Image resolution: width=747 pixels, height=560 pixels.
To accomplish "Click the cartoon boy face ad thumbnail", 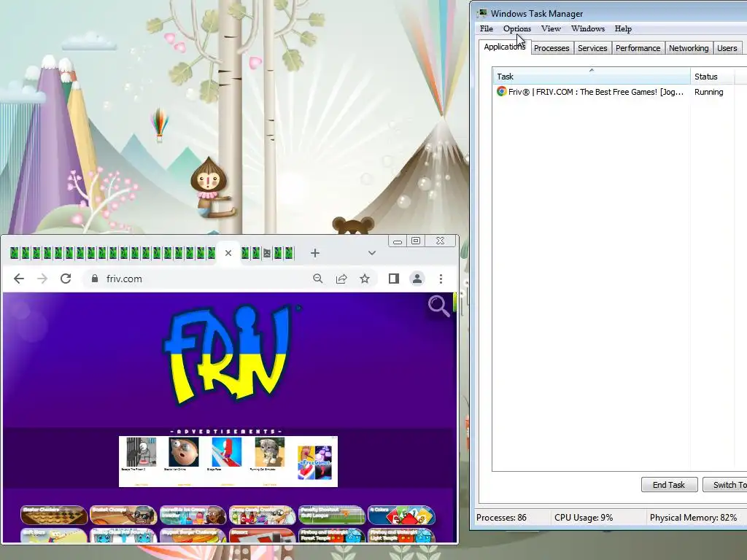I will point(184,452).
